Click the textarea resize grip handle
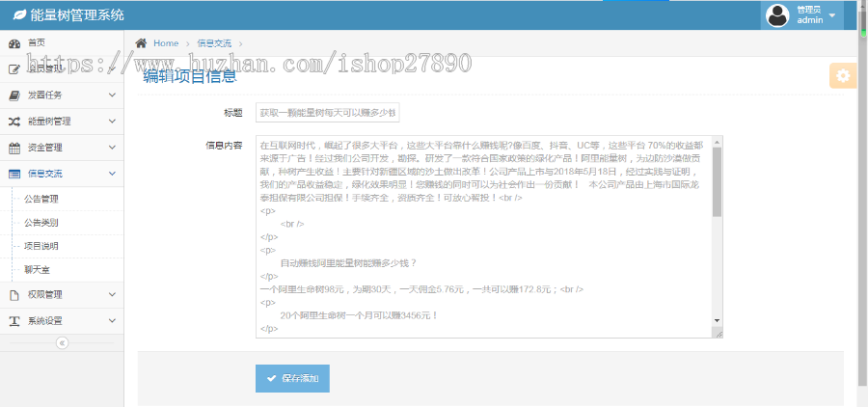Image resolution: width=868 pixels, height=407 pixels. pyautogui.click(x=719, y=334)
